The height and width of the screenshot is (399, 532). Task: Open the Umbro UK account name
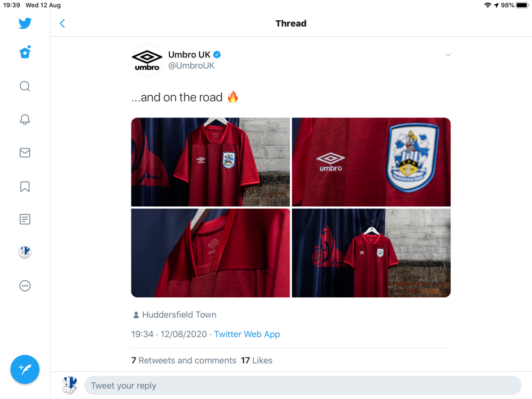pyautogui.click(x=189, y=55)
